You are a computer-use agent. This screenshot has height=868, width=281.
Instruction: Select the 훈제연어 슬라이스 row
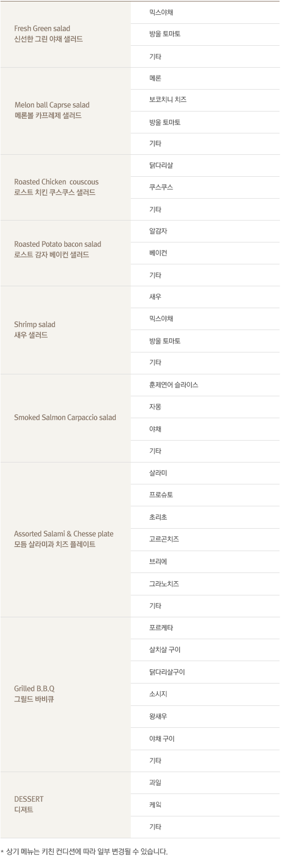[205, 385]
